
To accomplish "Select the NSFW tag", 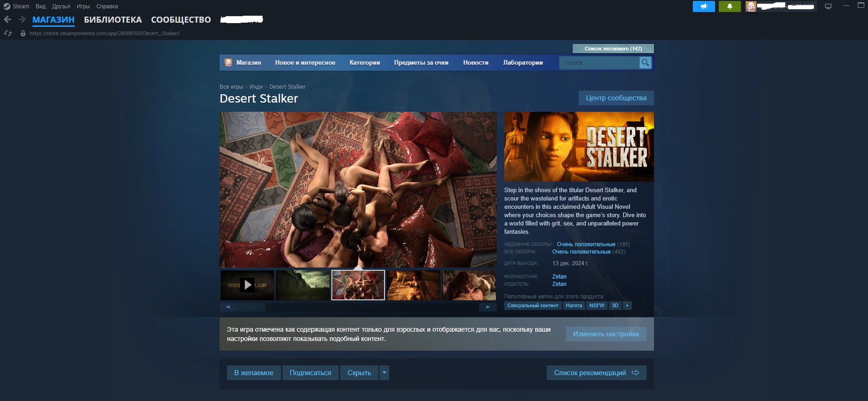I will [x=597, y=305].
